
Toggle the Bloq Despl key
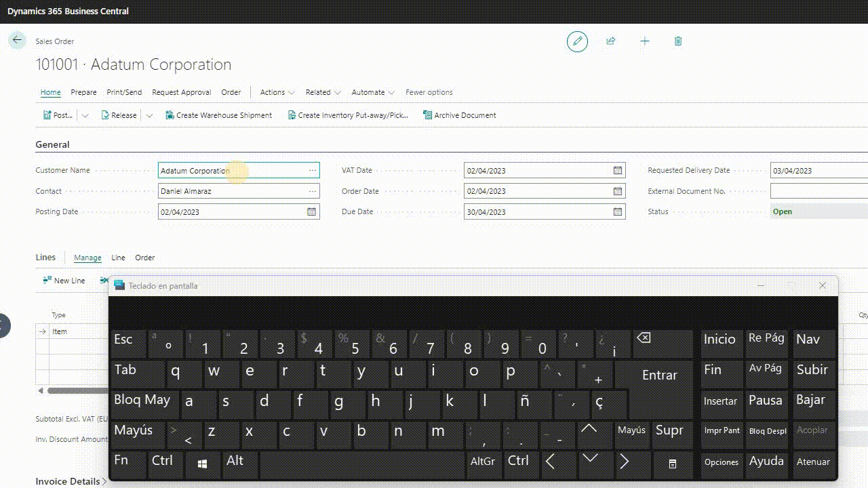(767, 431)
